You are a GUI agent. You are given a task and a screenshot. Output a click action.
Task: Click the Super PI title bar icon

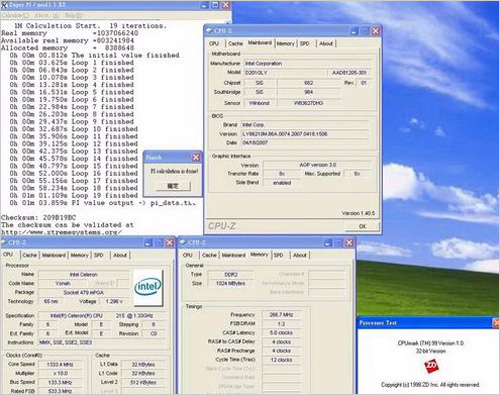click(4, 5)
